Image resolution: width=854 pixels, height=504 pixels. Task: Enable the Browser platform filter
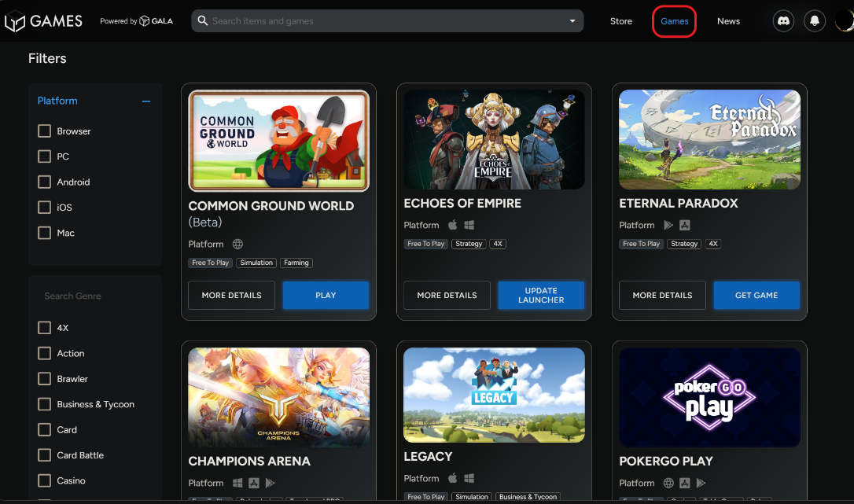click(44, 131)
